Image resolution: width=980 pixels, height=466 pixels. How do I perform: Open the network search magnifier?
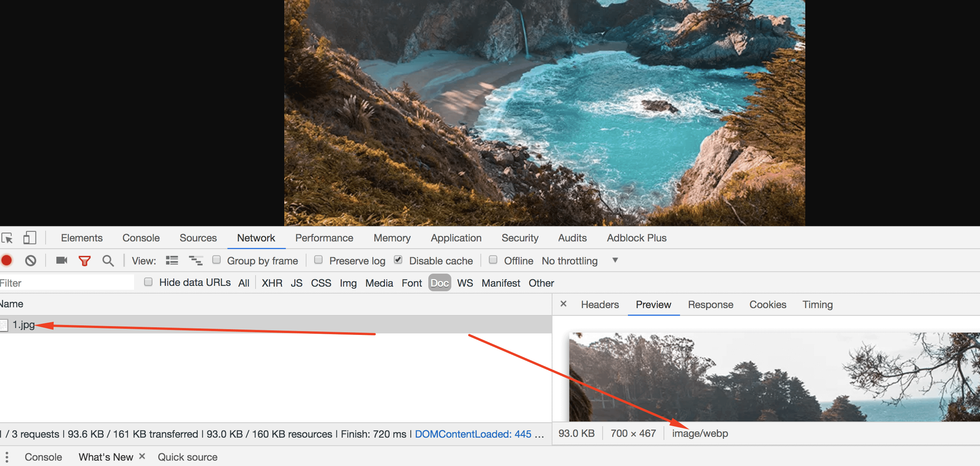coord(108,261)
